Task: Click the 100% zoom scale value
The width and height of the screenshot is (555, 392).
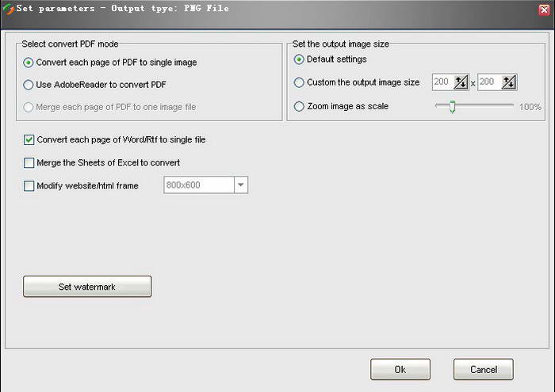Action: pyautogui.click(x=530, y=107)
